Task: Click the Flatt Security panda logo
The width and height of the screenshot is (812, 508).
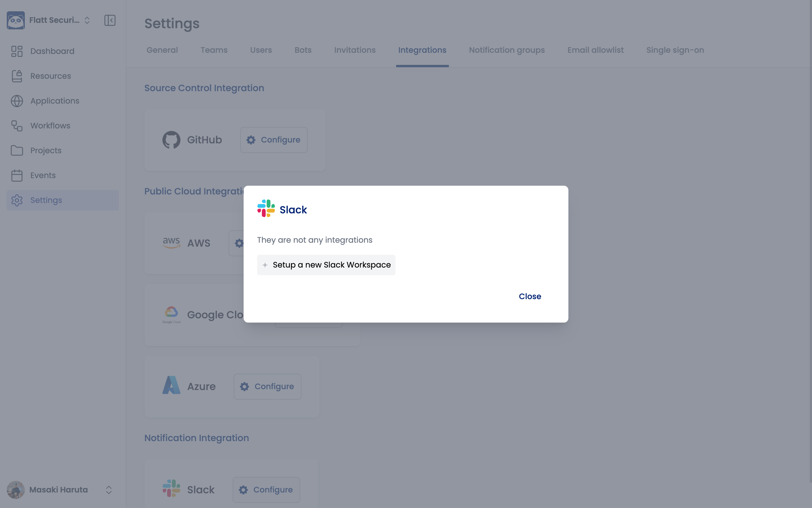Action: click(x=16, y=20)
